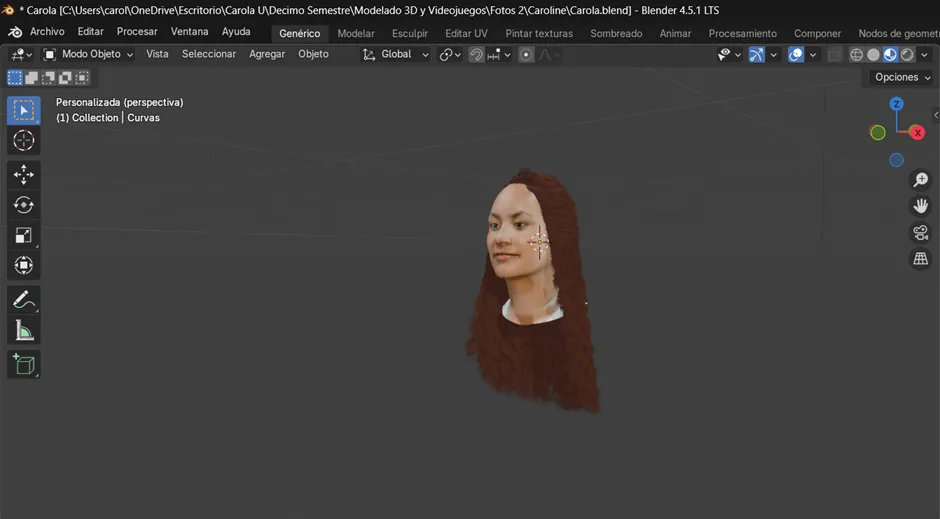Open the Vista viewport menu

pyautogui.click(x=157, y=55)
